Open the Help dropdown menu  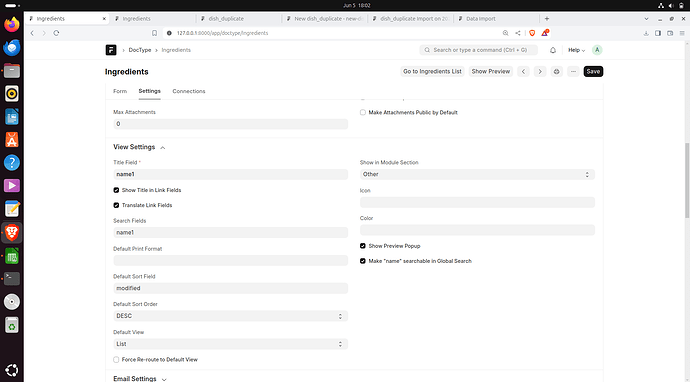point(576,50)
